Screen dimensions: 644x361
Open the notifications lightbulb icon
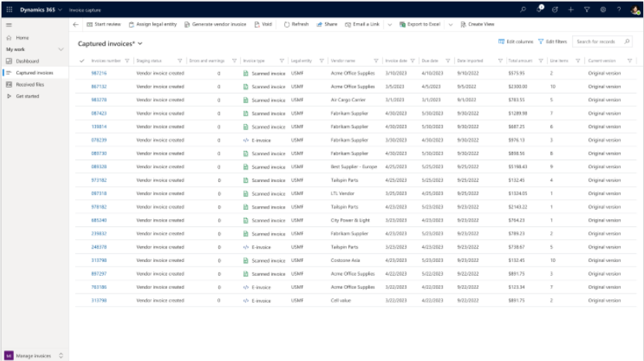click(540, 9)
